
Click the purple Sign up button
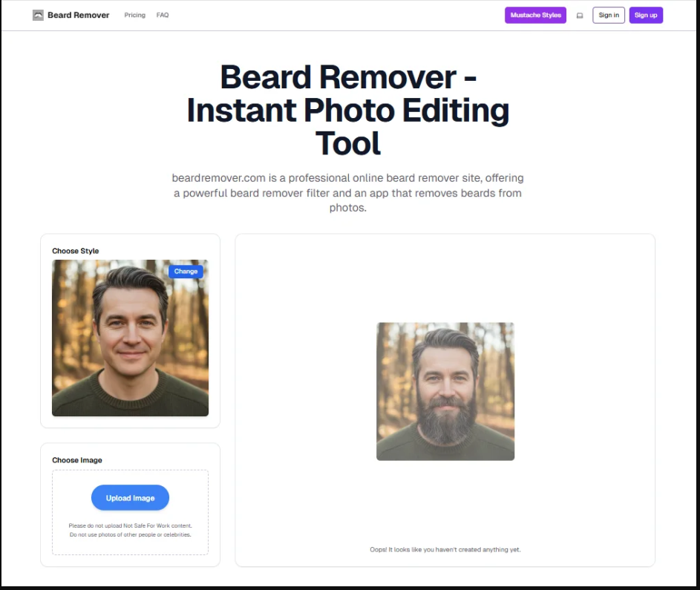[645, 15]
